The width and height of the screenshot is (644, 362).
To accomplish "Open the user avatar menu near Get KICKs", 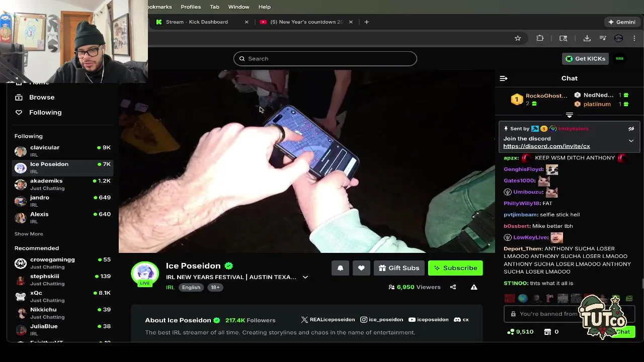I will (620, 59).
